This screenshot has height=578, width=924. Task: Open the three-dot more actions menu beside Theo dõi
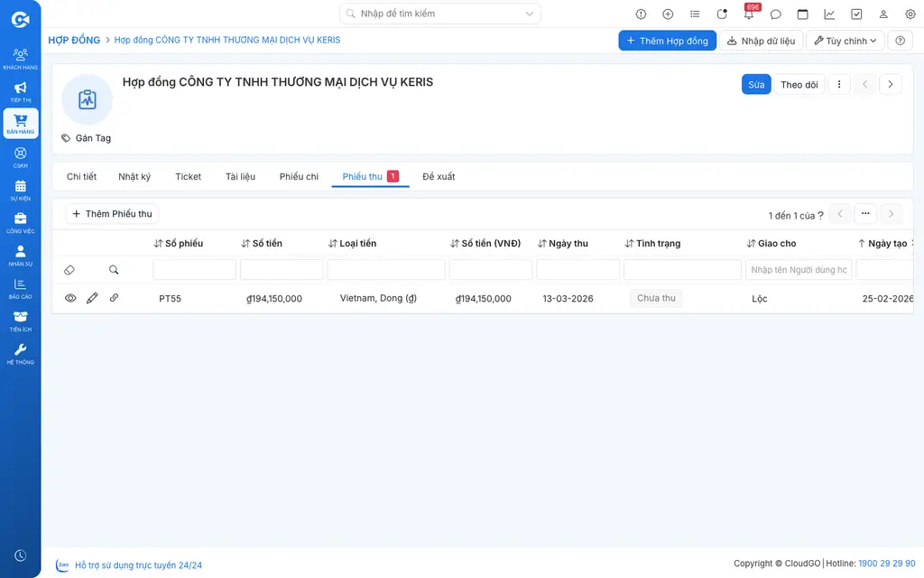[839, 84]
